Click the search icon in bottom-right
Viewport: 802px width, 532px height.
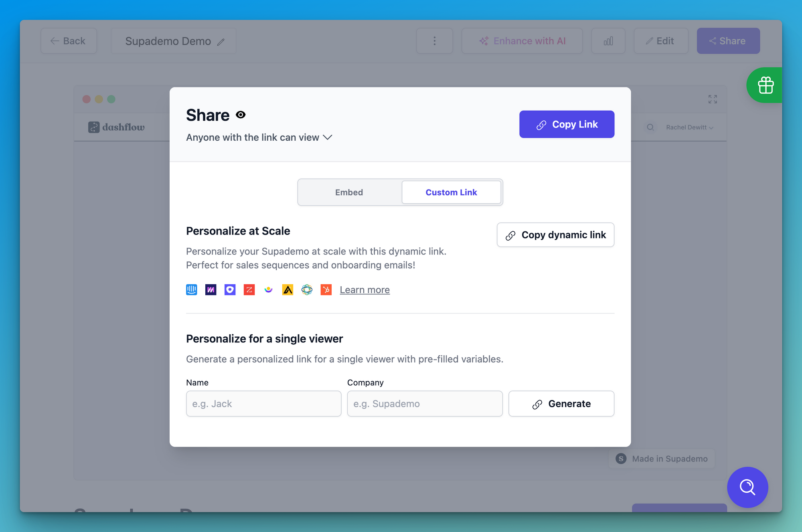747,487
